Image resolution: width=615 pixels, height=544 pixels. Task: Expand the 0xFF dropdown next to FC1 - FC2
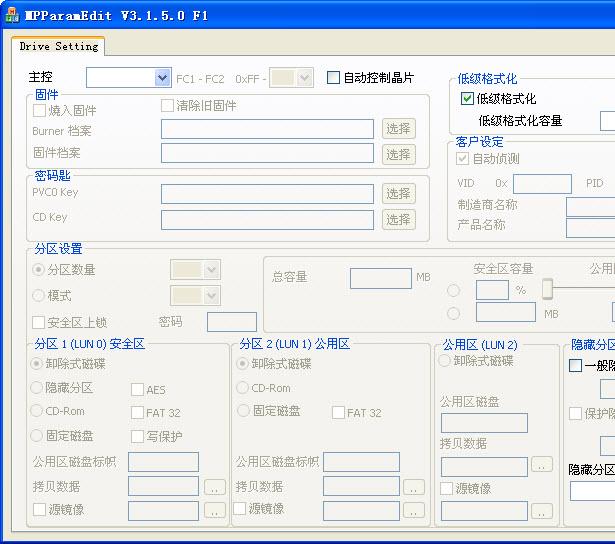(304, 78)
